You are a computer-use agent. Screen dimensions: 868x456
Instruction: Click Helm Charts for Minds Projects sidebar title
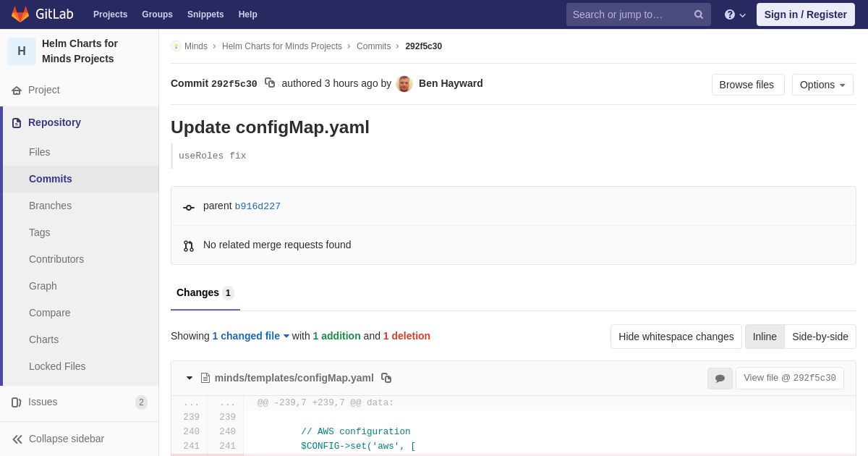point(80,51)
